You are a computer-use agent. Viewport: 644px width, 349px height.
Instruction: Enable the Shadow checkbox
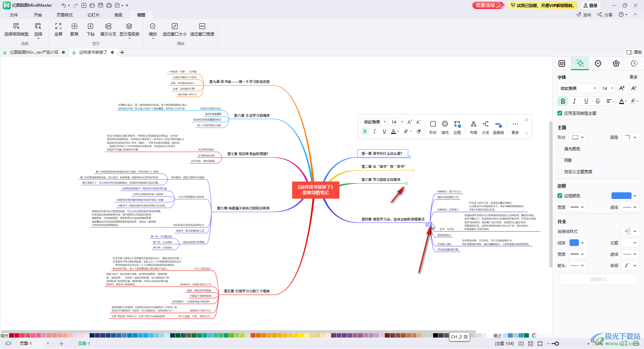click(560, 160)
